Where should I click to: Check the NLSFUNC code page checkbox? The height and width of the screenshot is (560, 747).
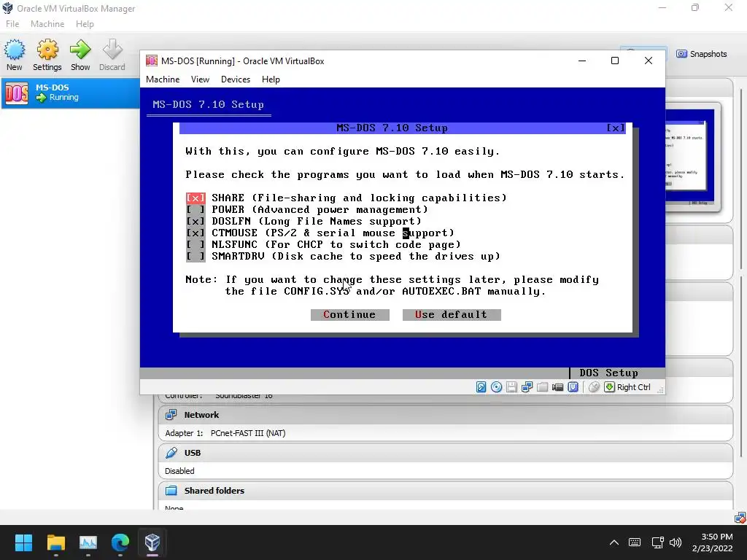point(196,245)
